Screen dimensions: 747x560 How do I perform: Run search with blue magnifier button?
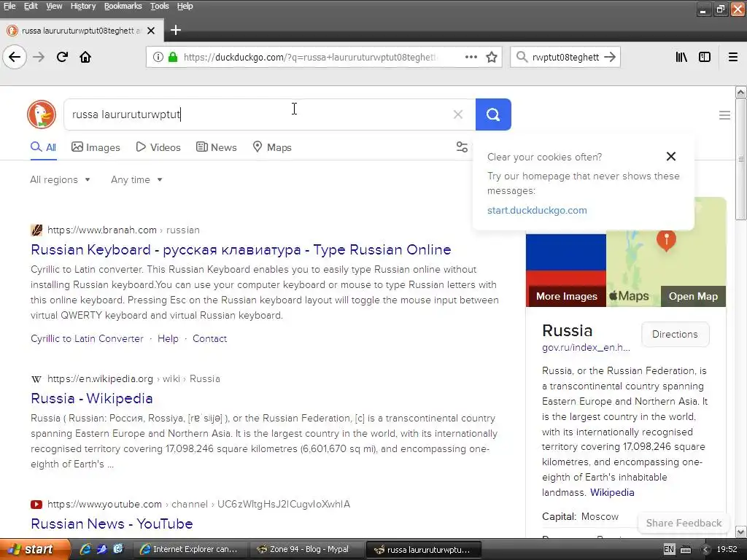tap(493, 114)
